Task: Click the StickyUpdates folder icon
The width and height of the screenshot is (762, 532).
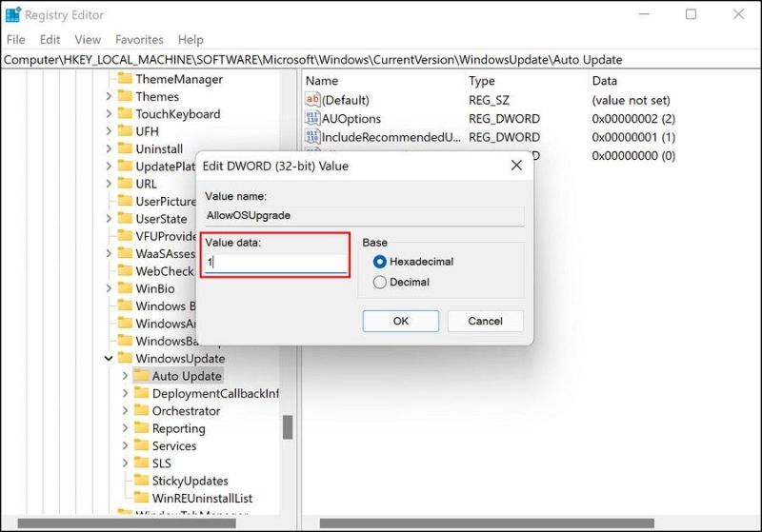Action: tap(141, 481)
